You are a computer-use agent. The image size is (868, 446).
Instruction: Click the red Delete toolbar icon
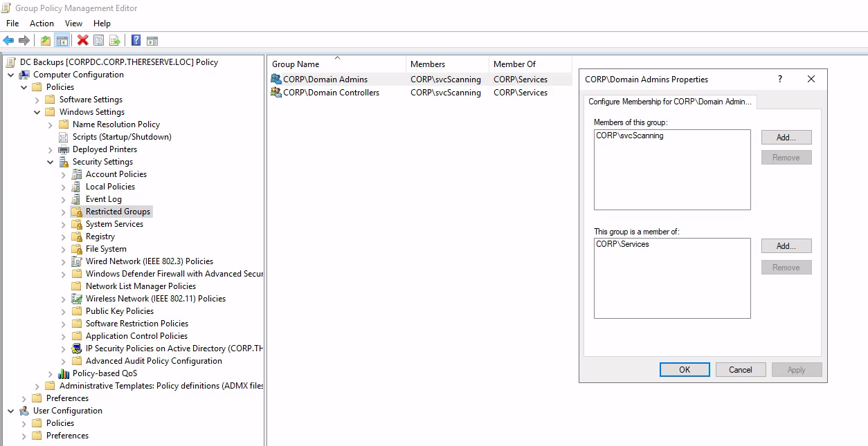click(x=83, y=41)
